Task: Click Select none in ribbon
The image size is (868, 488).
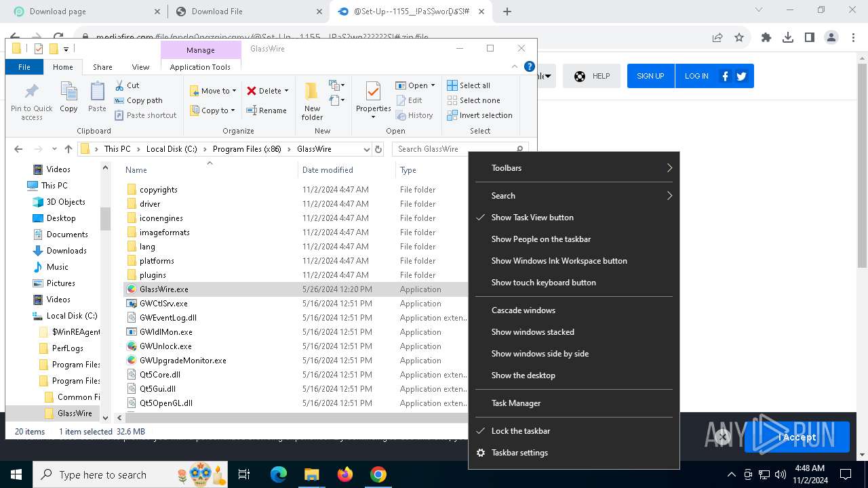Action: (473, 100)
